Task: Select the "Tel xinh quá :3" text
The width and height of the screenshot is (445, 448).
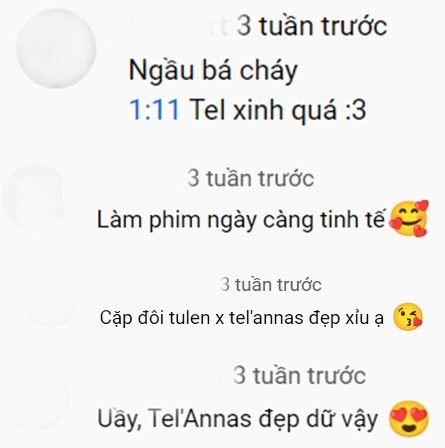Action: 278,109
